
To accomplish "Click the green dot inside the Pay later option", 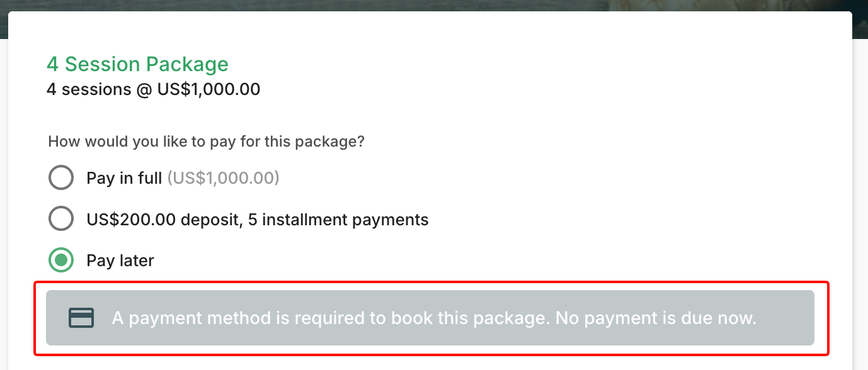I will [61, 260].
